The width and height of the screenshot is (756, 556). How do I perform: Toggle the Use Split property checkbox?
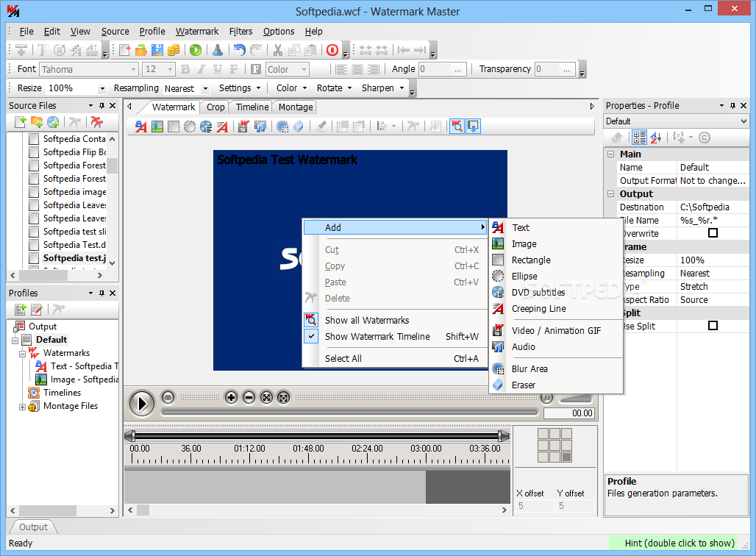tap(713, 326)
